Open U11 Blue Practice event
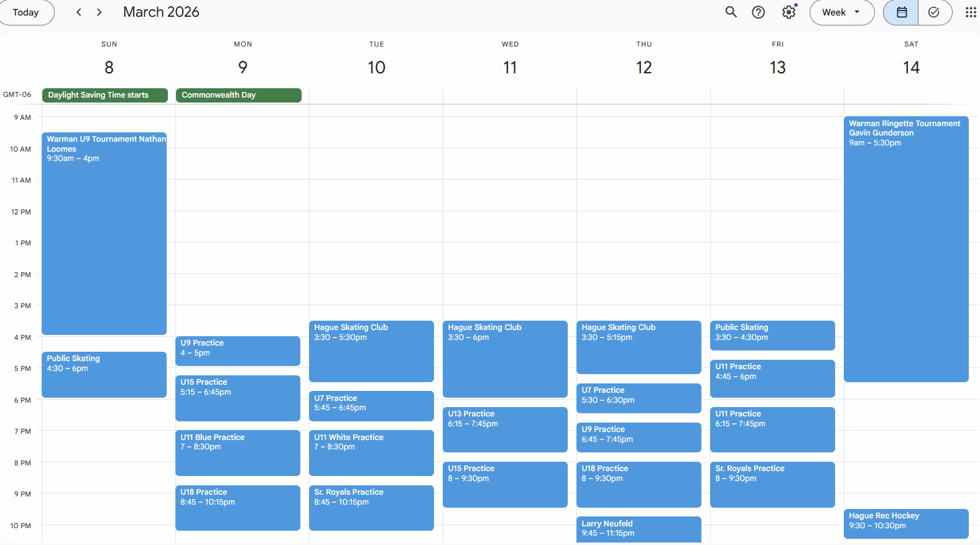The width and height of the screenshot is (980, 545). tap(238, 452)
